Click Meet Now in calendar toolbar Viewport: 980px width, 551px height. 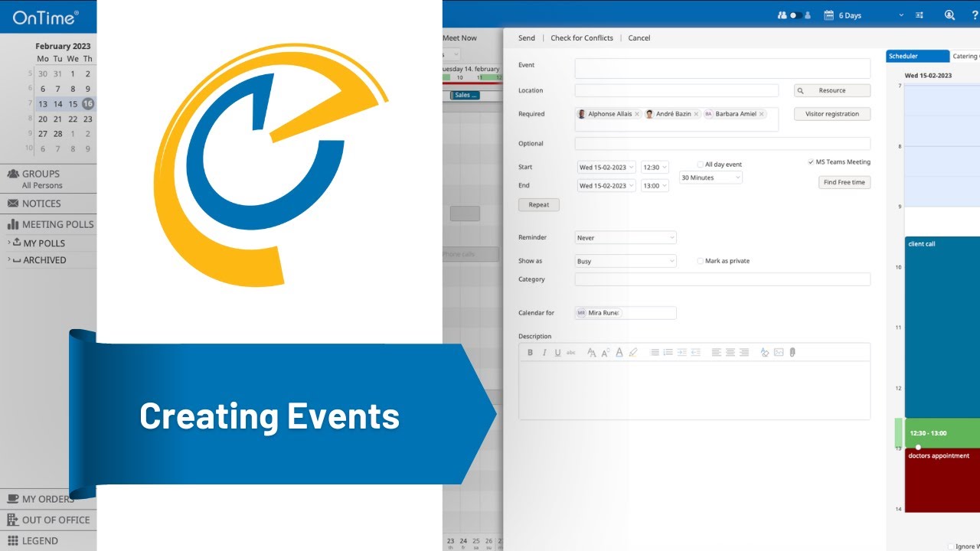(x=459, y=37)
